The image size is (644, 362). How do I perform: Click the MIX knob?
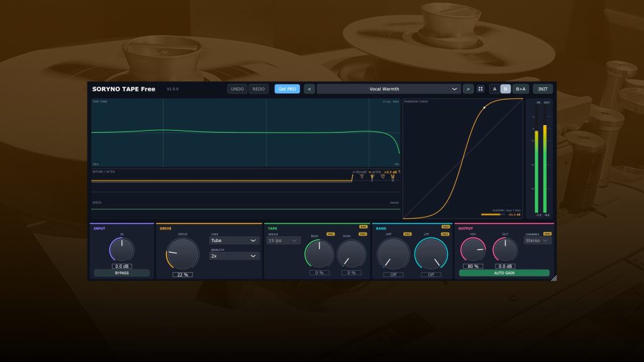tap(473, 249)
